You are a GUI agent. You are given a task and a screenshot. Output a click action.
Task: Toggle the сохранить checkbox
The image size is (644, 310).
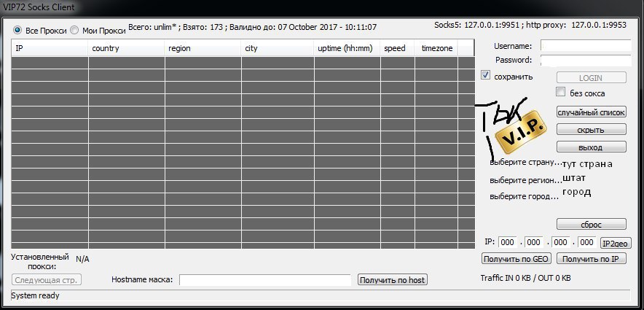[486, 76]
